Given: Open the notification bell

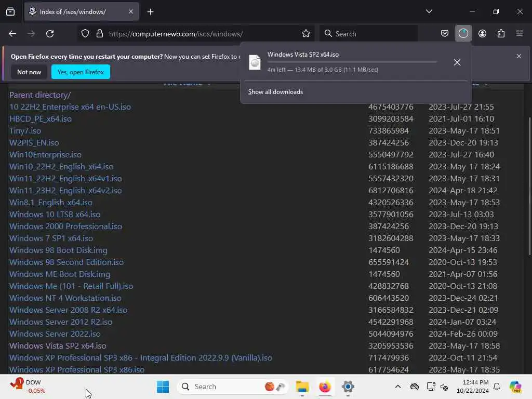Looking at the screenshot, I should [497, 387].
